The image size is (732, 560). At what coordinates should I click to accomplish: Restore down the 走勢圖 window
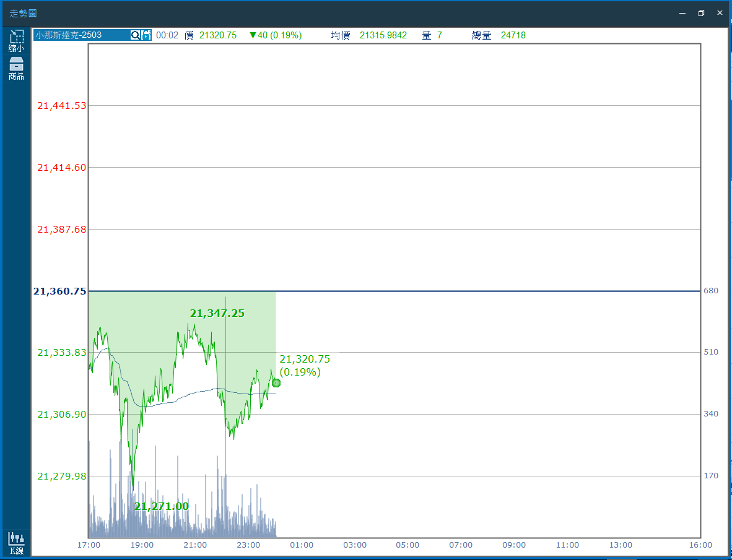701,13
